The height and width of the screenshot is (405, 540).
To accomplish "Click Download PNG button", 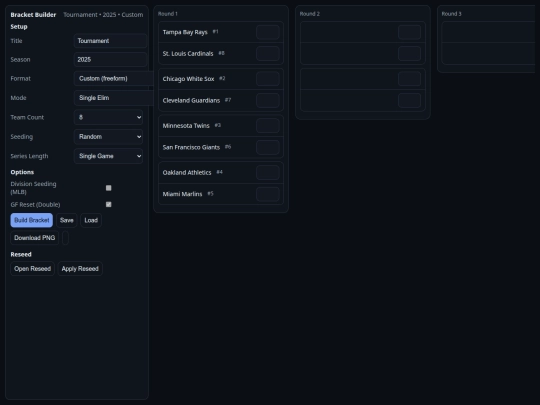I will coord(34,238).
